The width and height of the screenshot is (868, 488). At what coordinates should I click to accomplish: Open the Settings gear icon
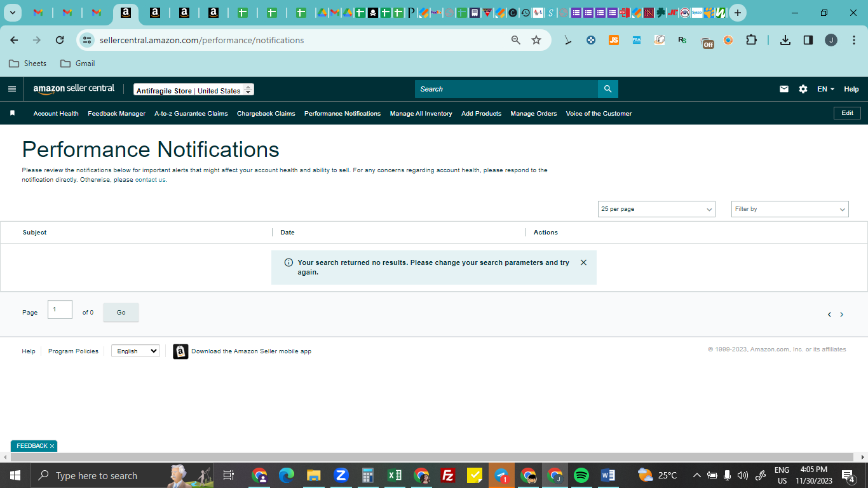(x=803, y=89)
